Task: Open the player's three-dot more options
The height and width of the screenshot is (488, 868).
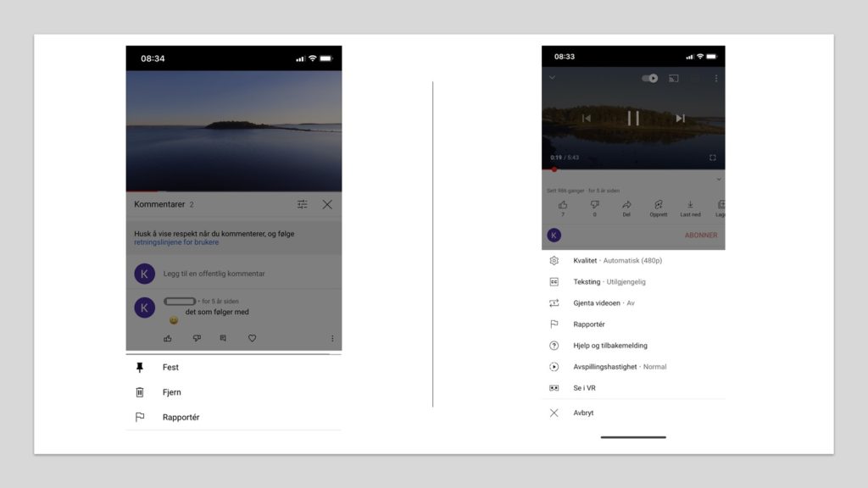Action: pyautogui.click(x=715, y=79)
